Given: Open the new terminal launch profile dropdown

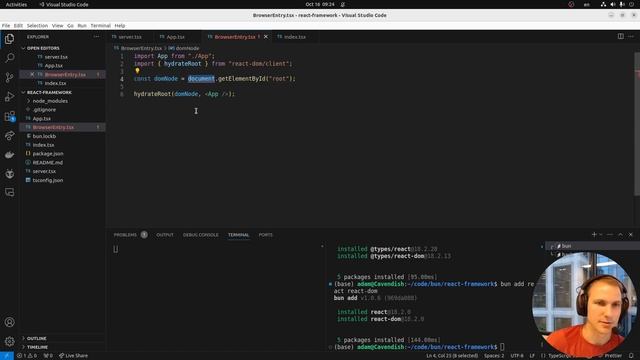Looking at the screenshot, I should click(601, 235).
